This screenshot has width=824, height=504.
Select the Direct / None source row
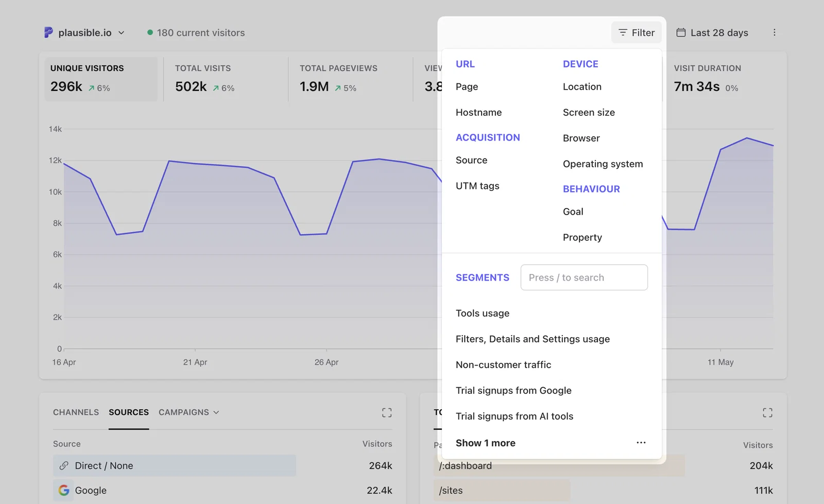pyautogui.click(x=222, y=465)
